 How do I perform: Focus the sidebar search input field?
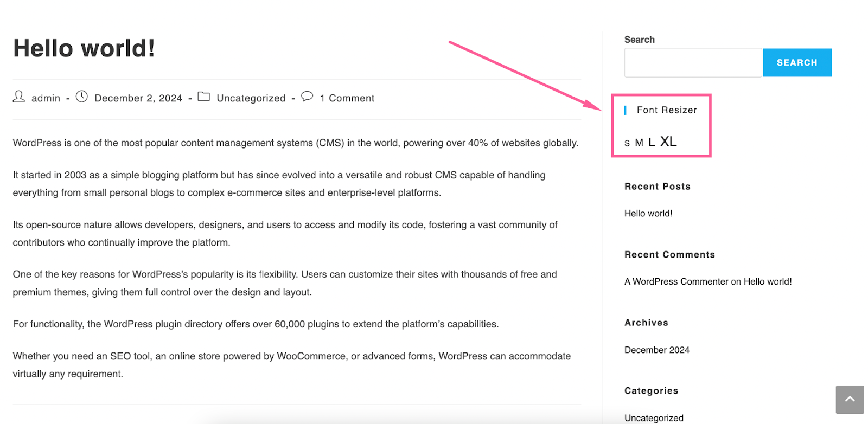[693, 62]
